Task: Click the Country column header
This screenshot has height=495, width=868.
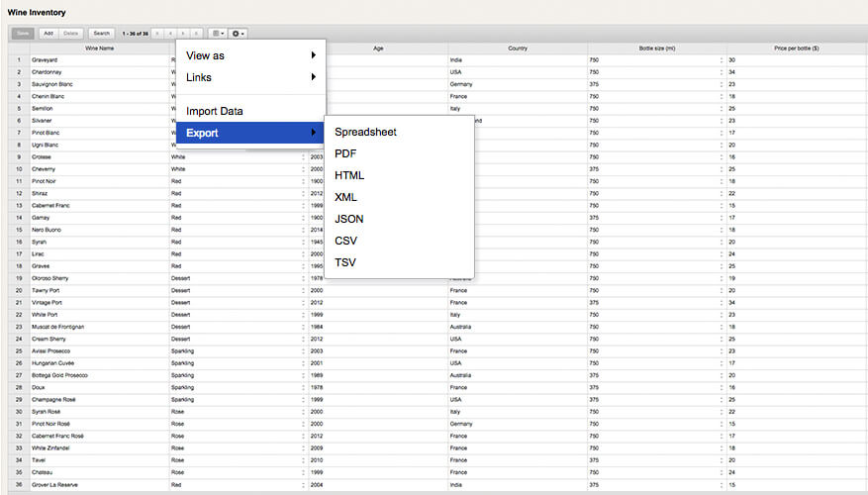Action: [x=518, y=49]
